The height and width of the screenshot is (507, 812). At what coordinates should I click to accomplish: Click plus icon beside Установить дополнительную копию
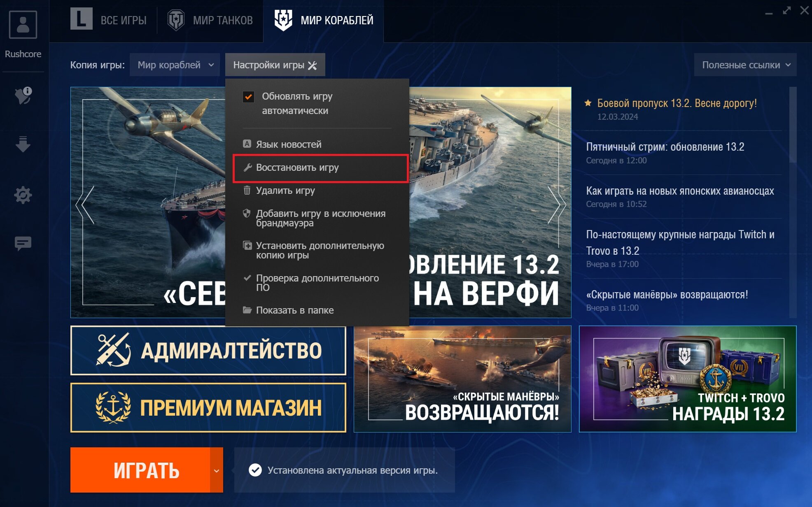pyautogui.click(x=247, y=245)
